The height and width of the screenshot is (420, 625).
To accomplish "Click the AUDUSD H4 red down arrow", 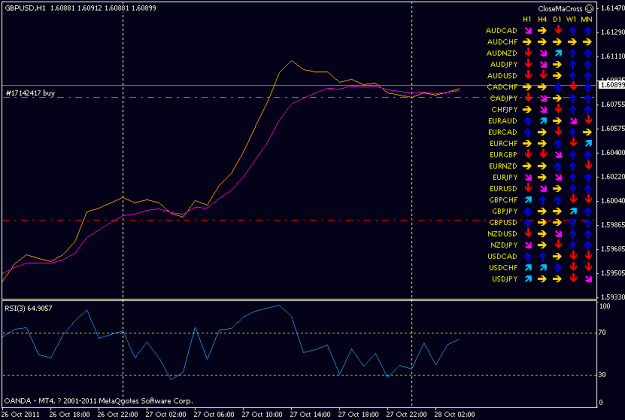I will click(x=543, y=75).
